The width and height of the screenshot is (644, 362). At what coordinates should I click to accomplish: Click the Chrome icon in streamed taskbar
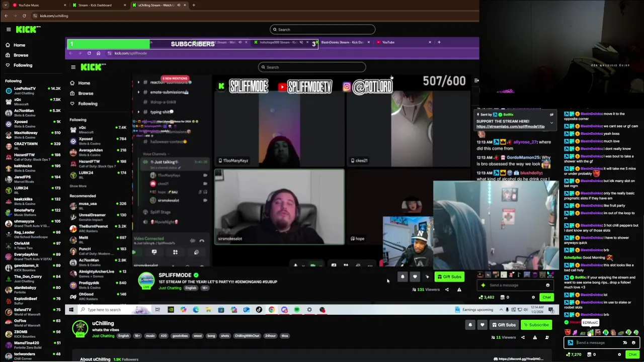[x=272, y=310]
